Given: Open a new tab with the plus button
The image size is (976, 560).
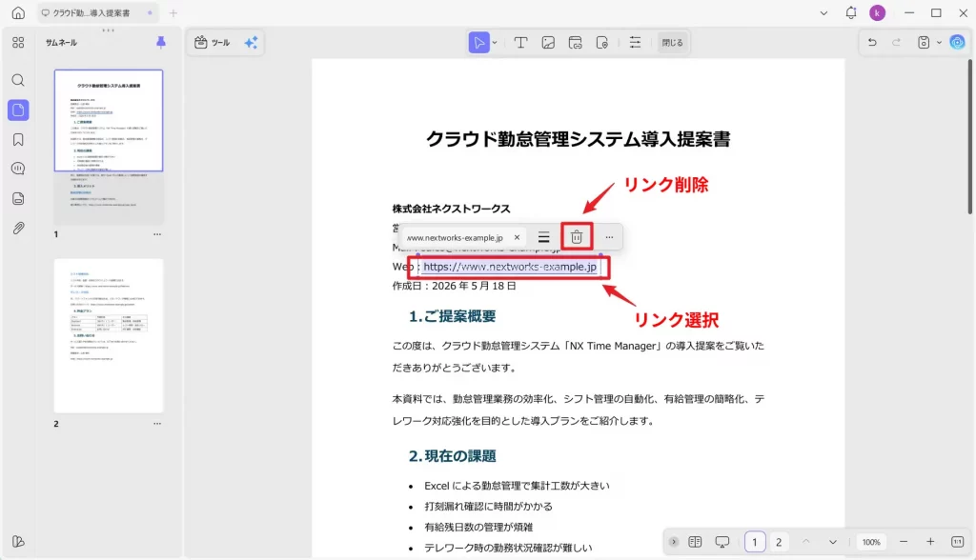Looking at the screenshot, I should pyautogui.click(x=173, y=12).
